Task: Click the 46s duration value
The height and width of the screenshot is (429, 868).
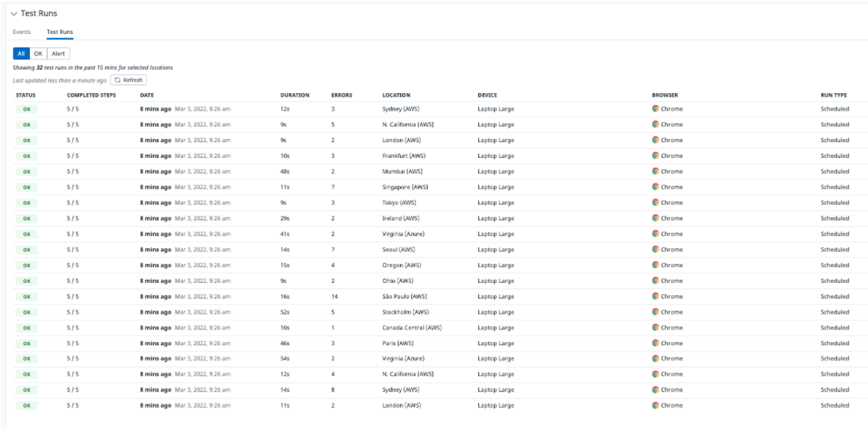Action: pyautogui.click(x=285, y=343)
